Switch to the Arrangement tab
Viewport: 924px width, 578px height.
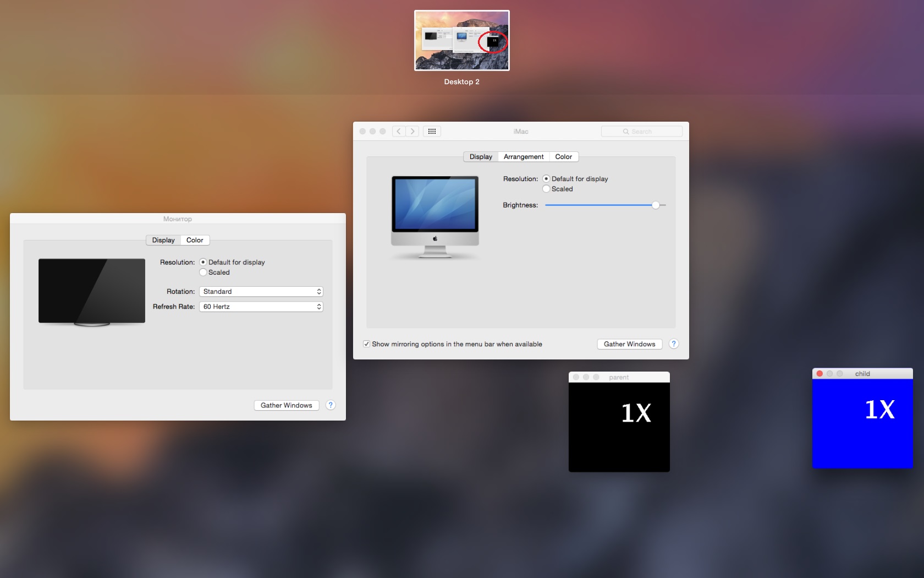(523, 157)
